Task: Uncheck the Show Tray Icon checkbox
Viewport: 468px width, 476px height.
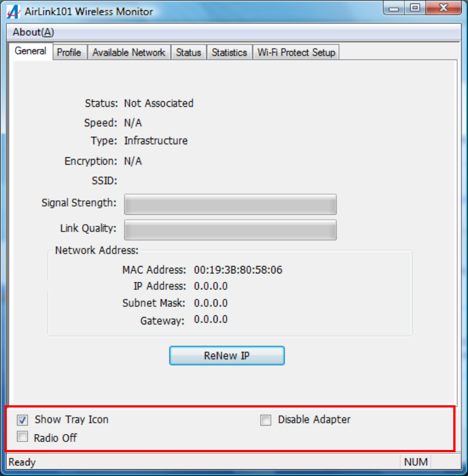Action: click(x=22, y=420)
